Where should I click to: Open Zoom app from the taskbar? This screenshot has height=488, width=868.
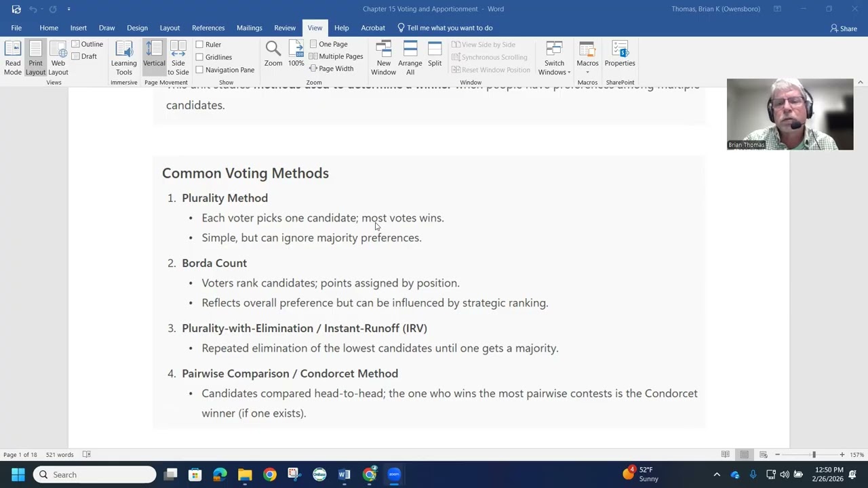pos(394,474)
